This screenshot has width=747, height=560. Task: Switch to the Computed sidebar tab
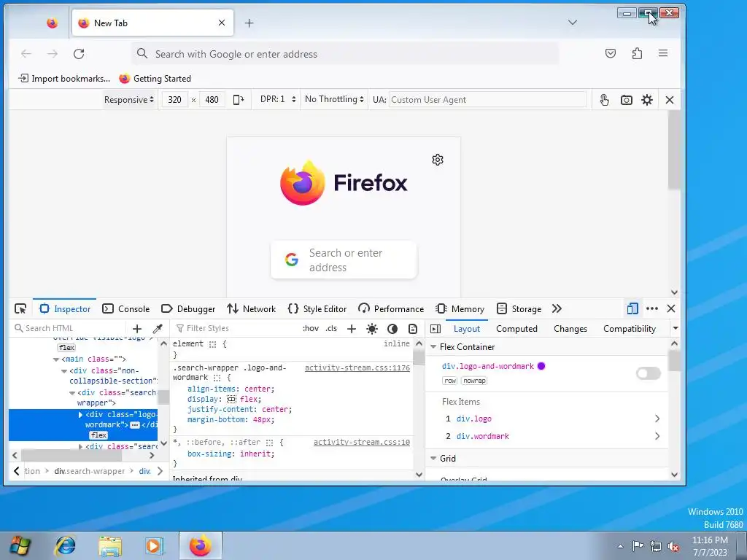(x=516, y=329)
